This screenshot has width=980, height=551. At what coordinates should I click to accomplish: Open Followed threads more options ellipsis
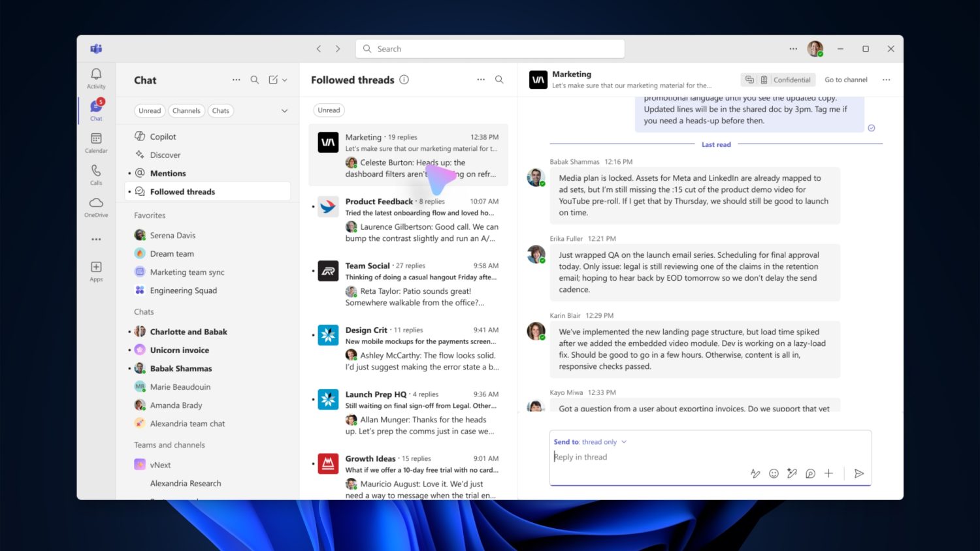pyautogui.click(x=481, y=80)
